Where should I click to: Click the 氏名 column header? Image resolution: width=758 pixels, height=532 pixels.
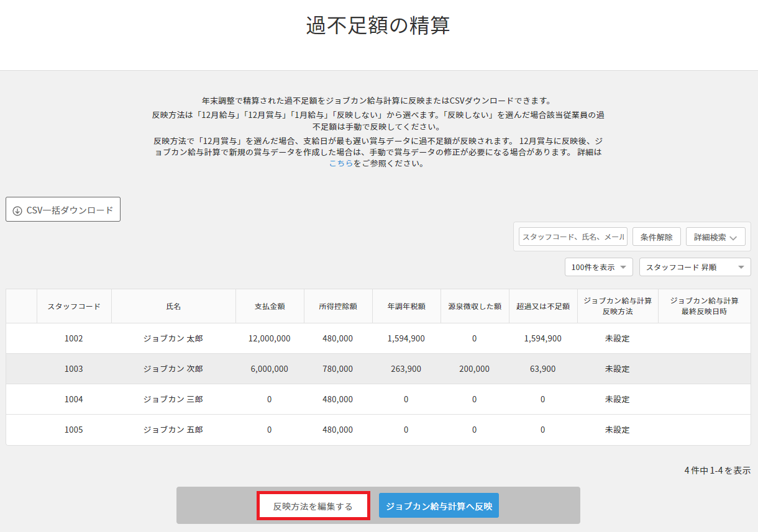click(x=173, y=306)
